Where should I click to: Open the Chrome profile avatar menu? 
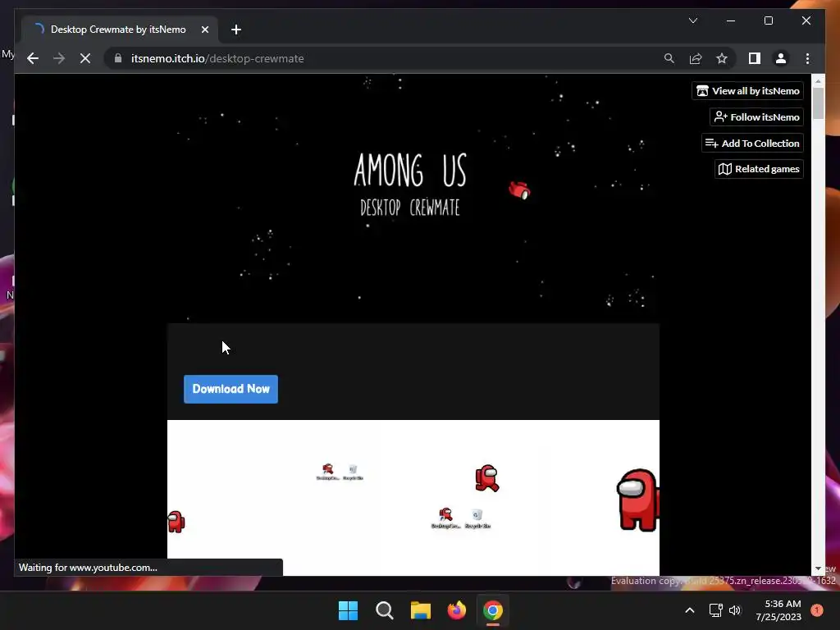tap(781, 58)
